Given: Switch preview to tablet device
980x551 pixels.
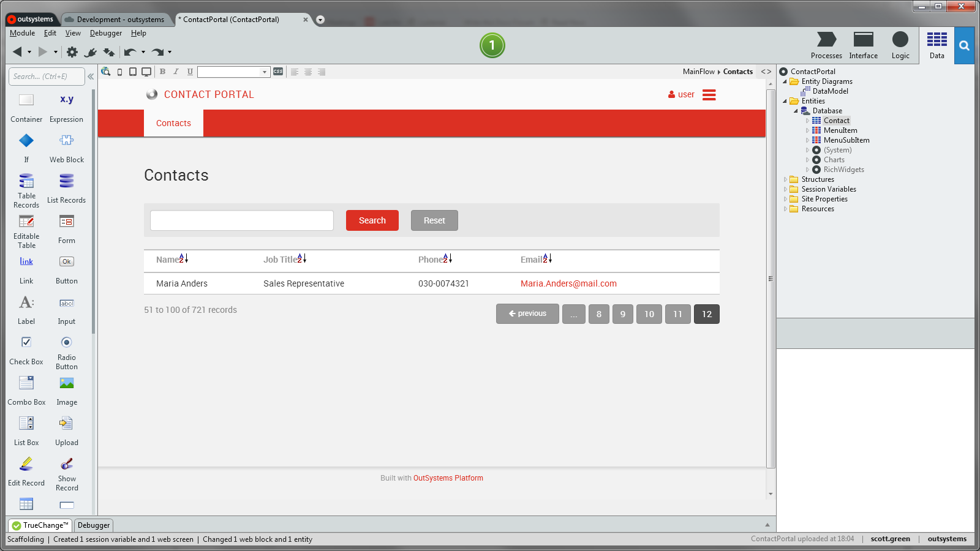Looking at the screenshot, I should (133, 72).
